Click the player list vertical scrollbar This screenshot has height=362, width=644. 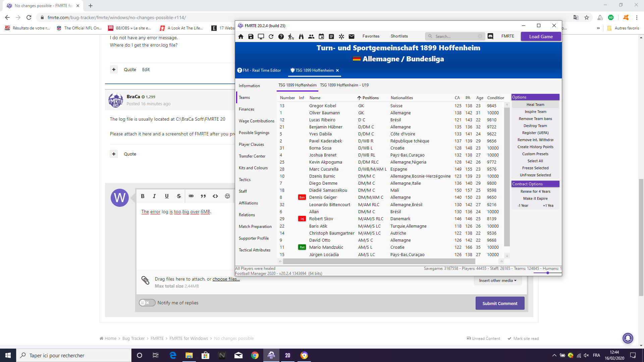pyautogui.click(x=507, y=177)
